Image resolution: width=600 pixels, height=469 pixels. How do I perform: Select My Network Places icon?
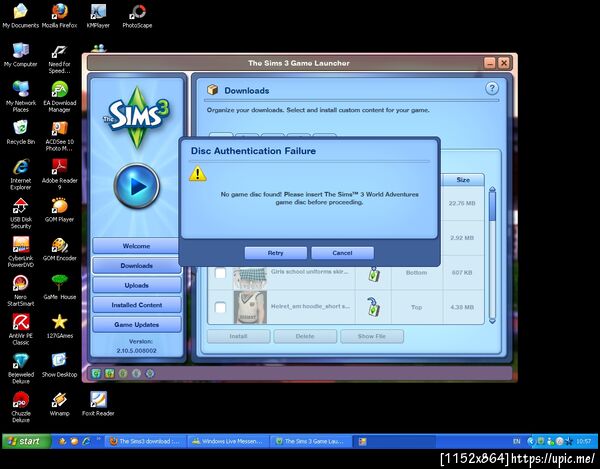coord(21,96)
